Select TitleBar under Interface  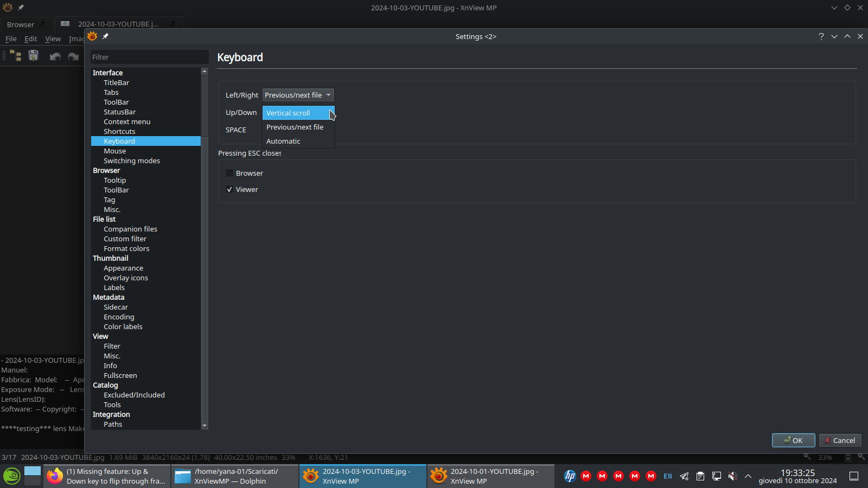point(117,83)
